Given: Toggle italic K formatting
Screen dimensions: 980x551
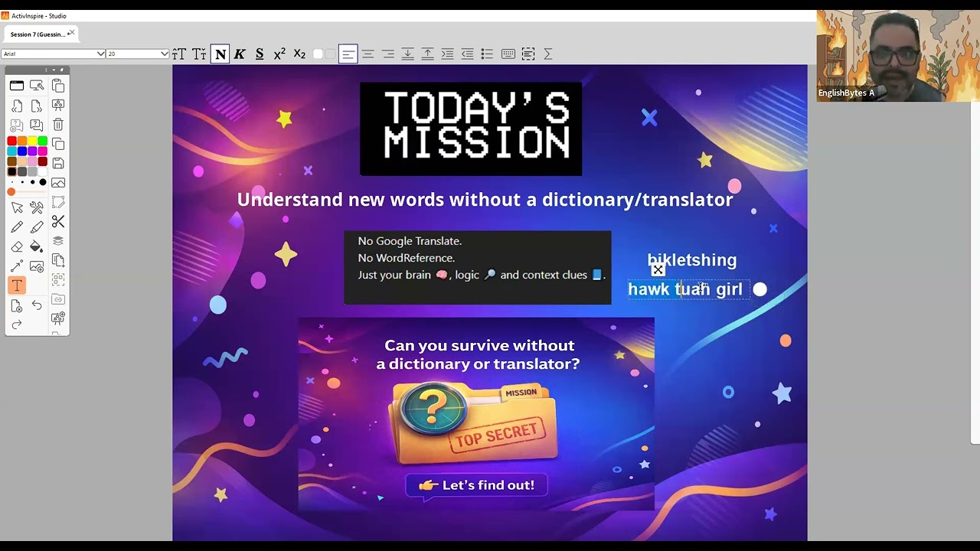Looking at the screenshot, I should pos(240,54).
